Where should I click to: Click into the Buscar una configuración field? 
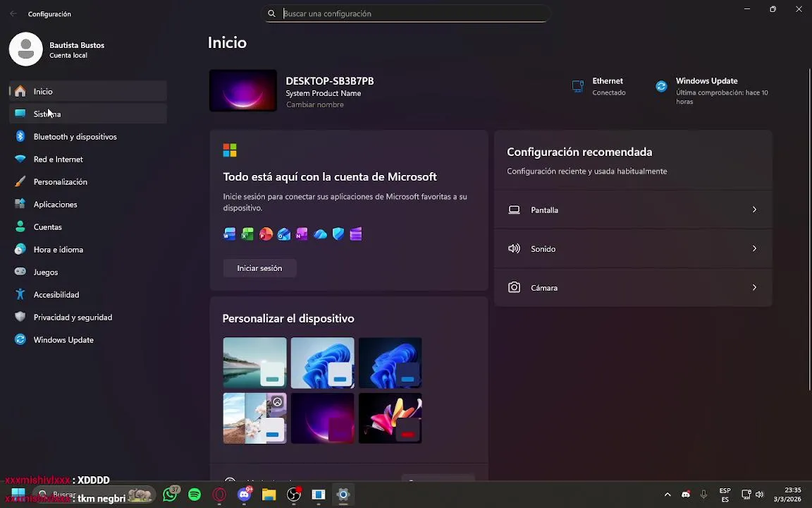pyautogui.click(x=406, y=13)
